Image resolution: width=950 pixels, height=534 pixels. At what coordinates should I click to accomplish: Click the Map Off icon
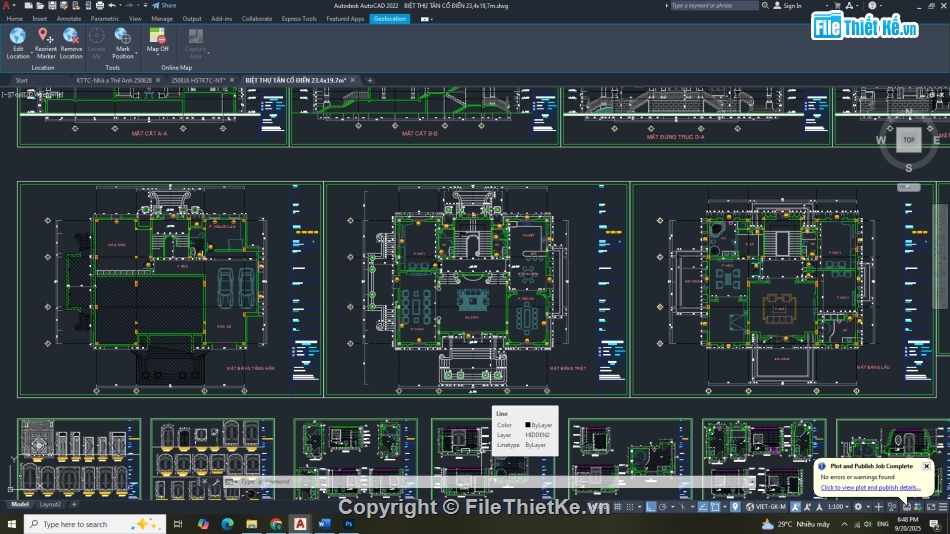pos(158,36)
